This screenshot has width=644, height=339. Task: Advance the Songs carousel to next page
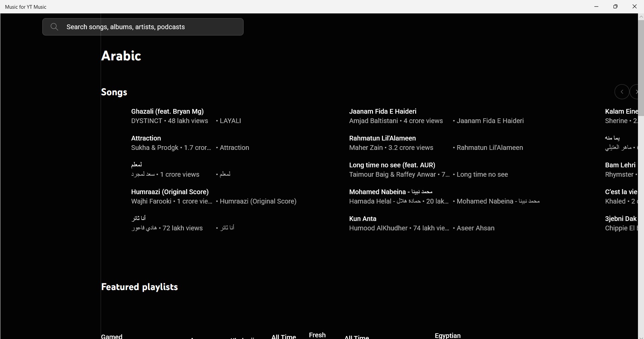coord(635,92)
